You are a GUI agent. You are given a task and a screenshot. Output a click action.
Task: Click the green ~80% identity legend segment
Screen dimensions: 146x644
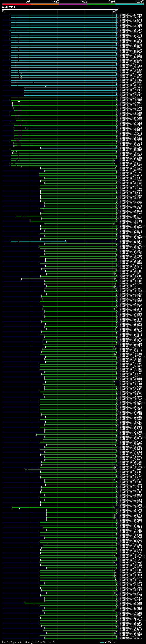(x=101, y=4)
